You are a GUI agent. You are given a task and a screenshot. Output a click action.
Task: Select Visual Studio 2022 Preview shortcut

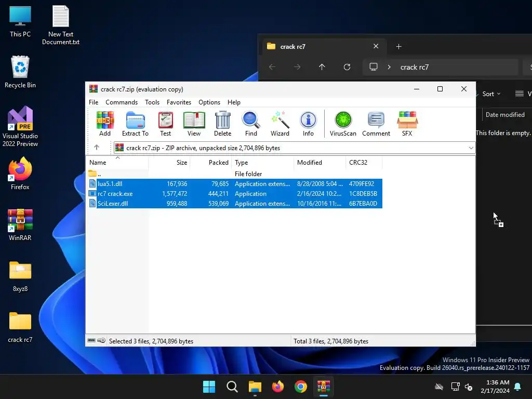[20, 126]
